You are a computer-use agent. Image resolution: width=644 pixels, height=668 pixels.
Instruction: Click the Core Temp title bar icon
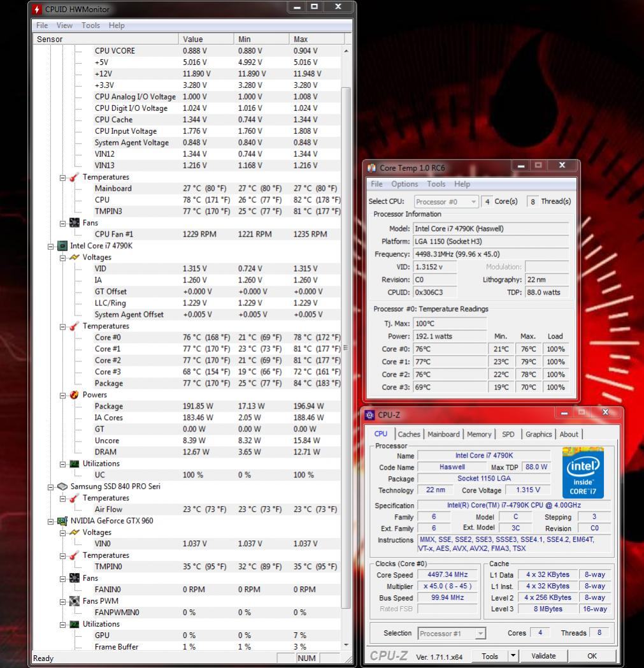point(371,168)
